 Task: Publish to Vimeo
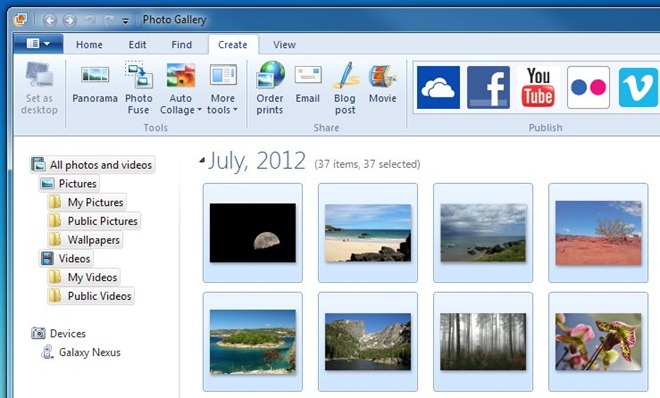tap(639, 87)
